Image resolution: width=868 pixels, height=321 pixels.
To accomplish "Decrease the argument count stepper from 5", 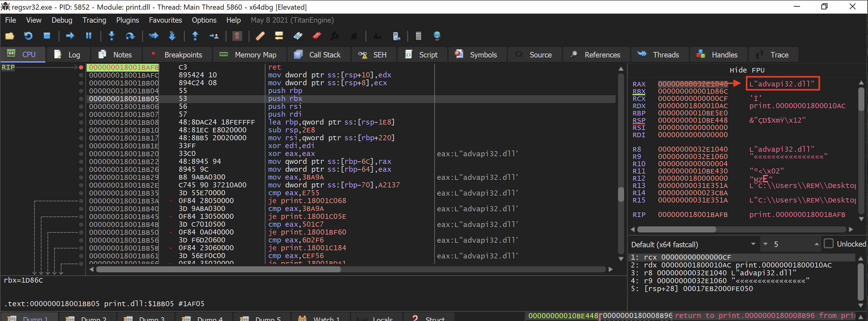I will [766, 244].
